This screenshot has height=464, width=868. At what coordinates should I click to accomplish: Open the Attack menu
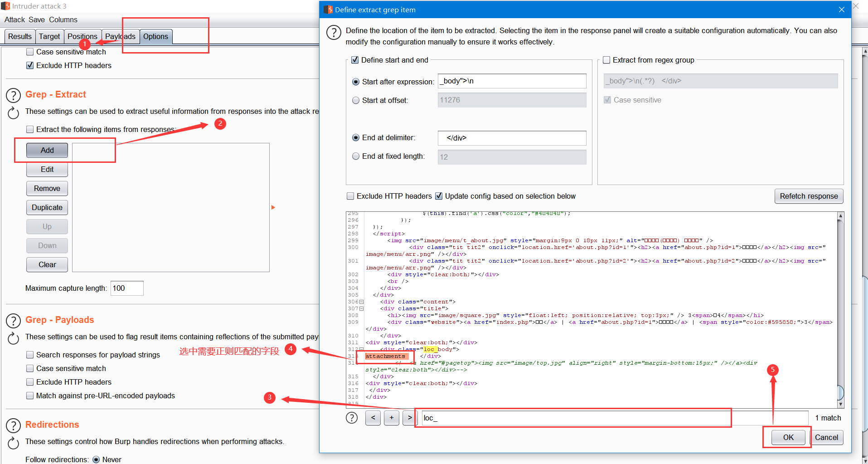pos(15,20)
